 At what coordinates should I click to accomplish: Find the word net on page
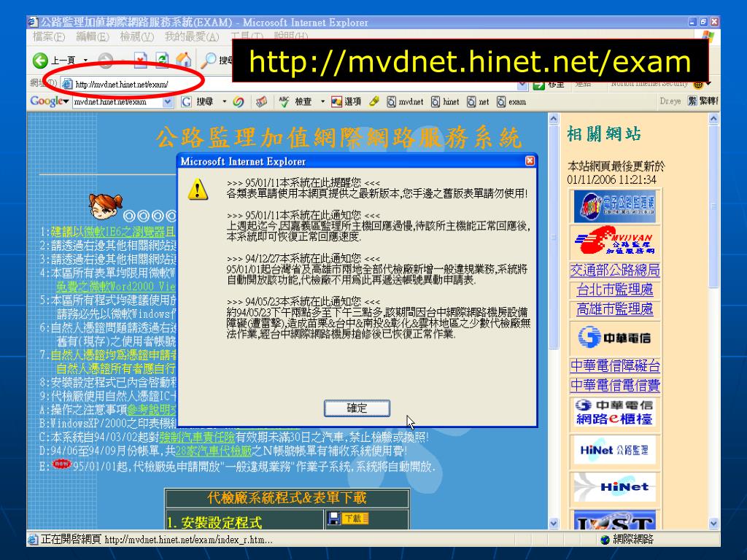478,101
